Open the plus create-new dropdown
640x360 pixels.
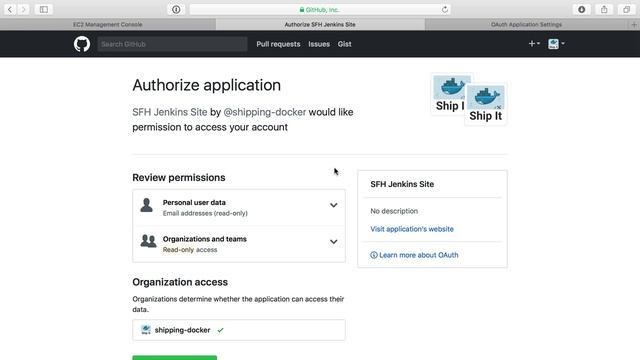534,43
